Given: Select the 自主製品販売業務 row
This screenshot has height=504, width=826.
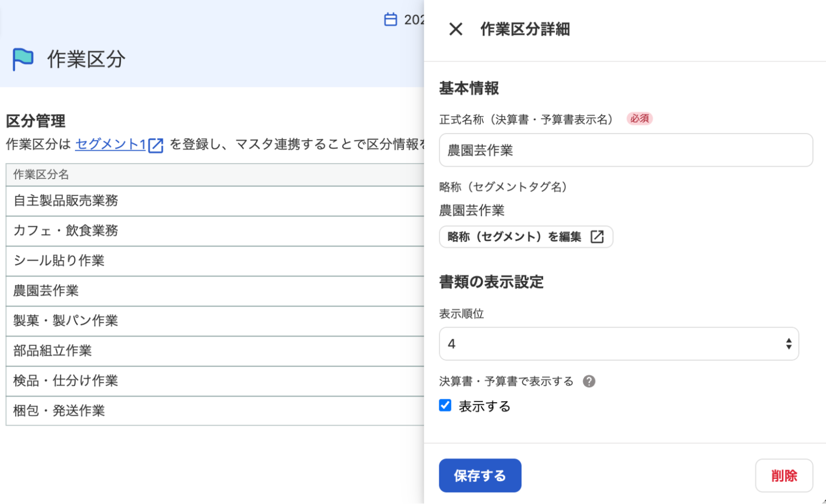Looking at the screenshot, I should pos(215,201).
